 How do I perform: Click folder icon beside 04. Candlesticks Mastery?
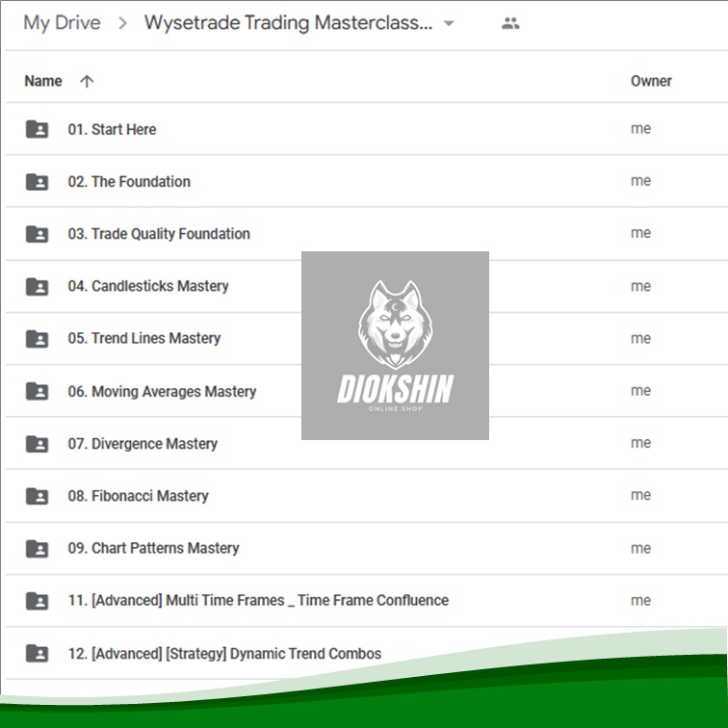(x=38, y=286)
